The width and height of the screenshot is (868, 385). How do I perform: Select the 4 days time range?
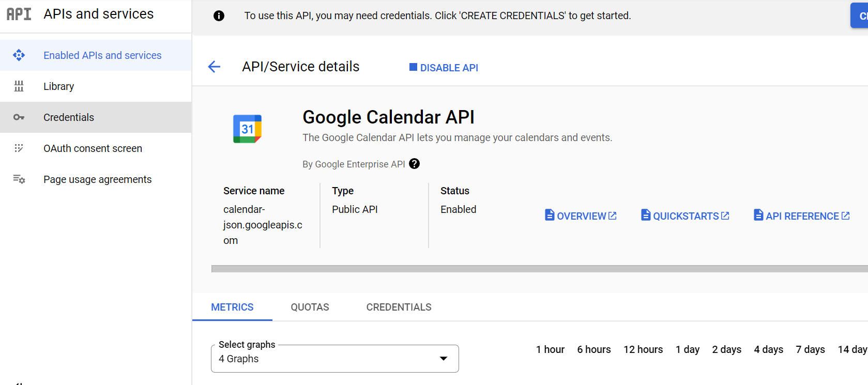769,349
